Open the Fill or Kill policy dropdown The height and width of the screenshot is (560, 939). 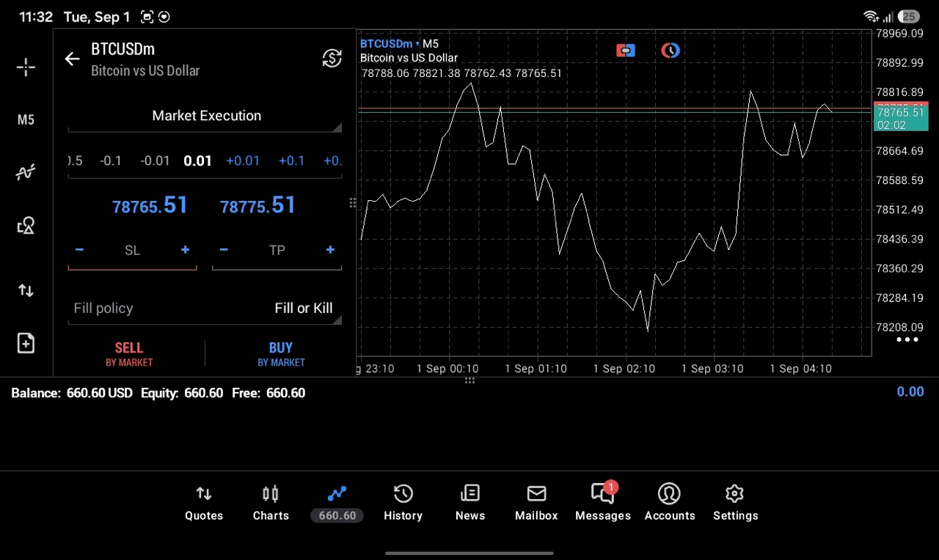[x=205, y=309]
